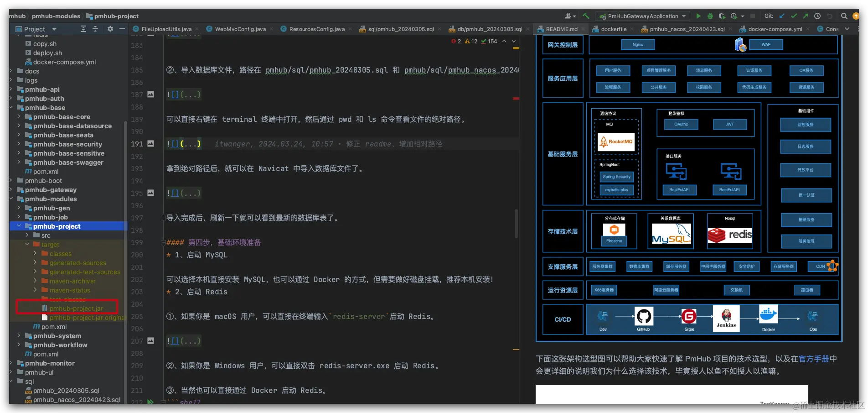The height and width of the screenshot is (413, 868).
Task: Push commits with the green arrow icon
Action: tap(806, 16)
